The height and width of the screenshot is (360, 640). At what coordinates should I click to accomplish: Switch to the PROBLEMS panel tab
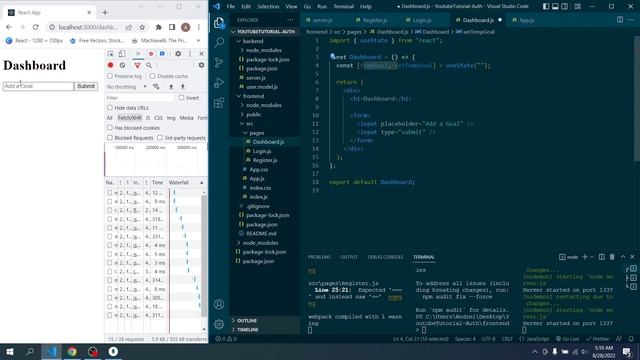[x=319, y=257]
